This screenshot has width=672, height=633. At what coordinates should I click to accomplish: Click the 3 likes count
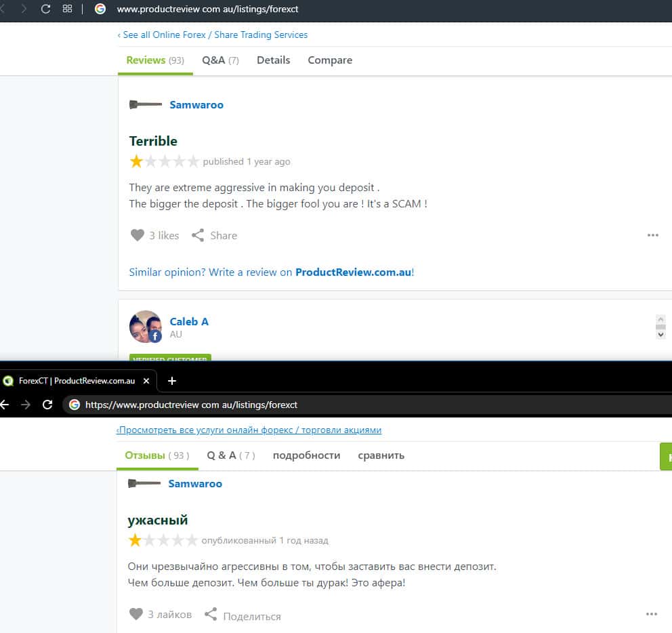164,235
